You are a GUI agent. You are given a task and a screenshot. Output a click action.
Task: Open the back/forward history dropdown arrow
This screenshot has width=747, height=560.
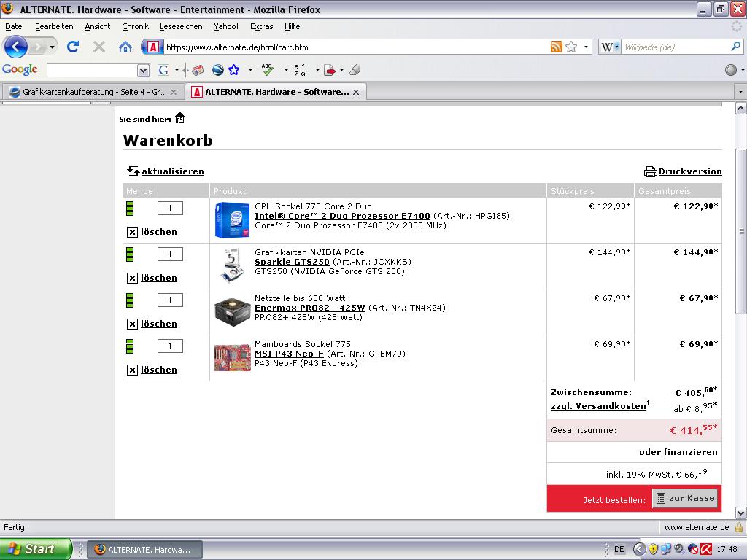[53, 47]
